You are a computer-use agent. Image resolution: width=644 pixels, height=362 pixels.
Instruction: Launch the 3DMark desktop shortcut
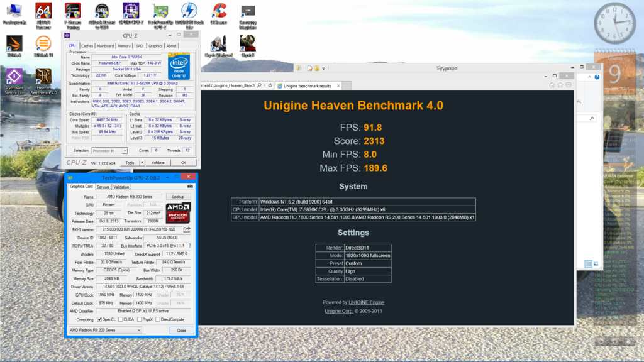coord(14,47)
